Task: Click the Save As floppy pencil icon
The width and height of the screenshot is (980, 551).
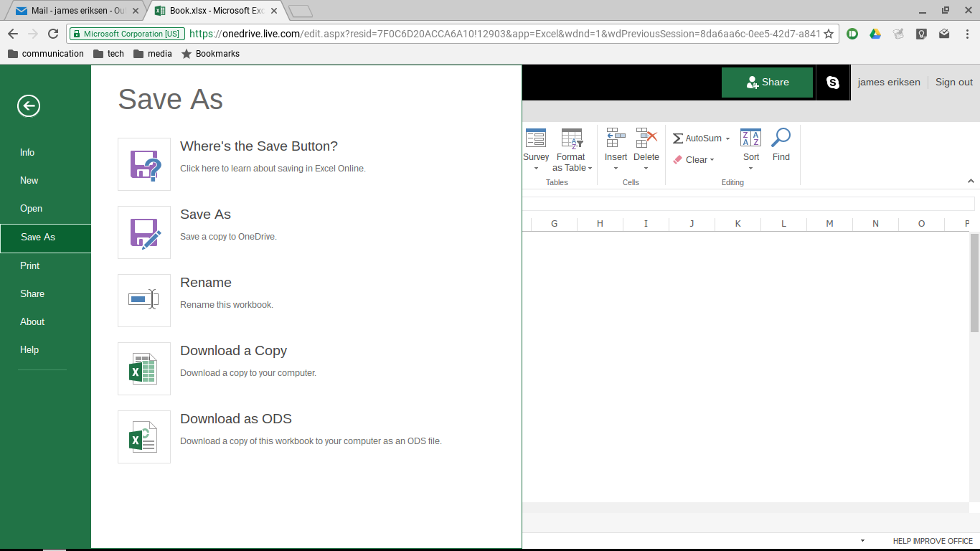Action: 144,232
